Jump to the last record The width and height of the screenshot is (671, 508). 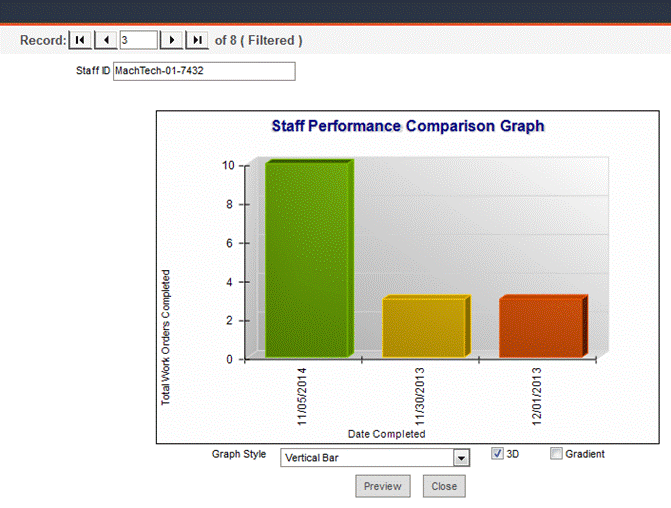[x=197, y=40]
